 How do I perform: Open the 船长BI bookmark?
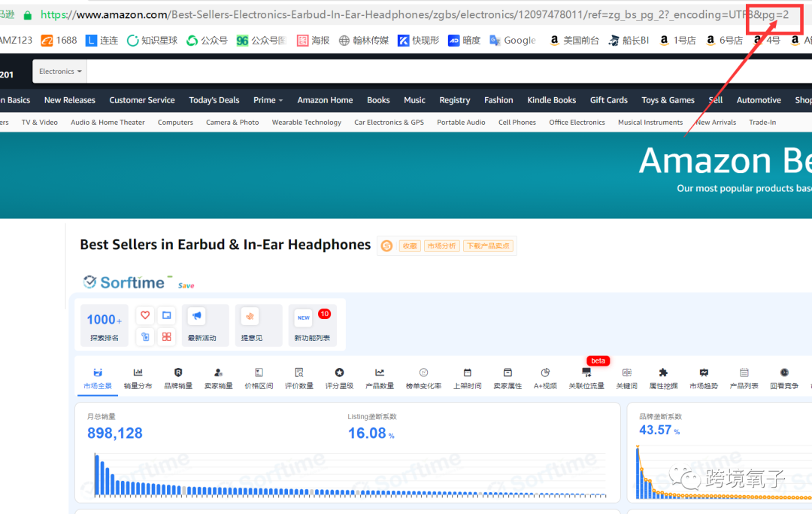coord(629,40)
